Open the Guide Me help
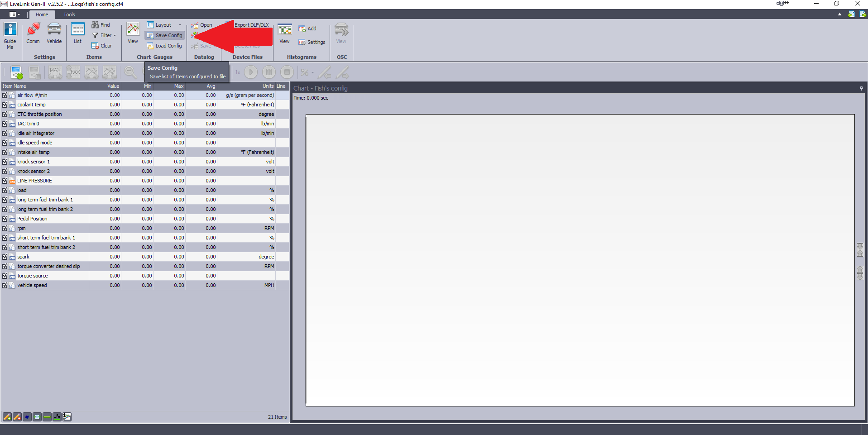868x435 pixels. point(10,36)
